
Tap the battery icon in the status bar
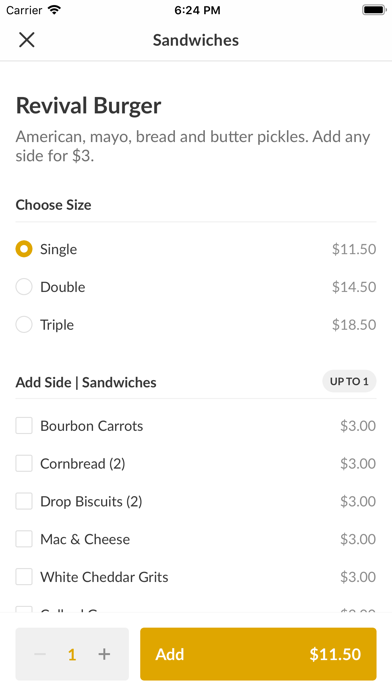click(374, 10)
